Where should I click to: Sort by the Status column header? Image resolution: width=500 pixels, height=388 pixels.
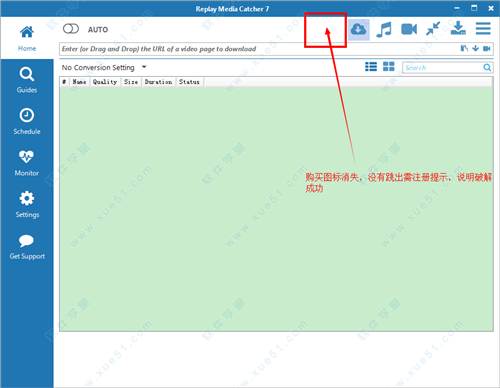pyautogui.click(x=189, y=82)
